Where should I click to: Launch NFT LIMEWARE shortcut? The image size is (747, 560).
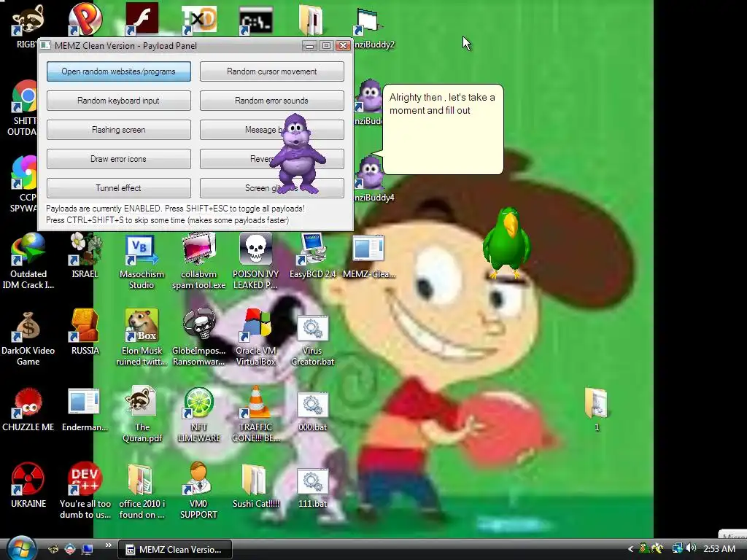198,414
